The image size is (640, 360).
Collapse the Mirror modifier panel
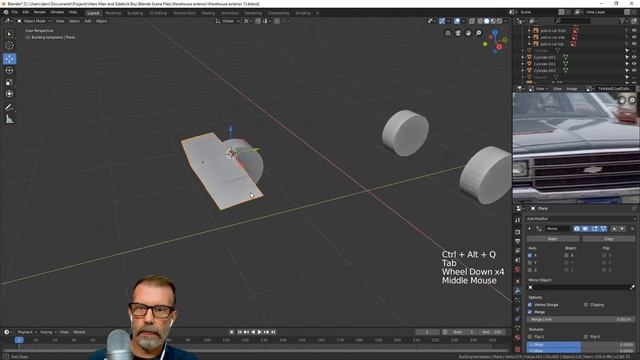click(x=530, y=229)
